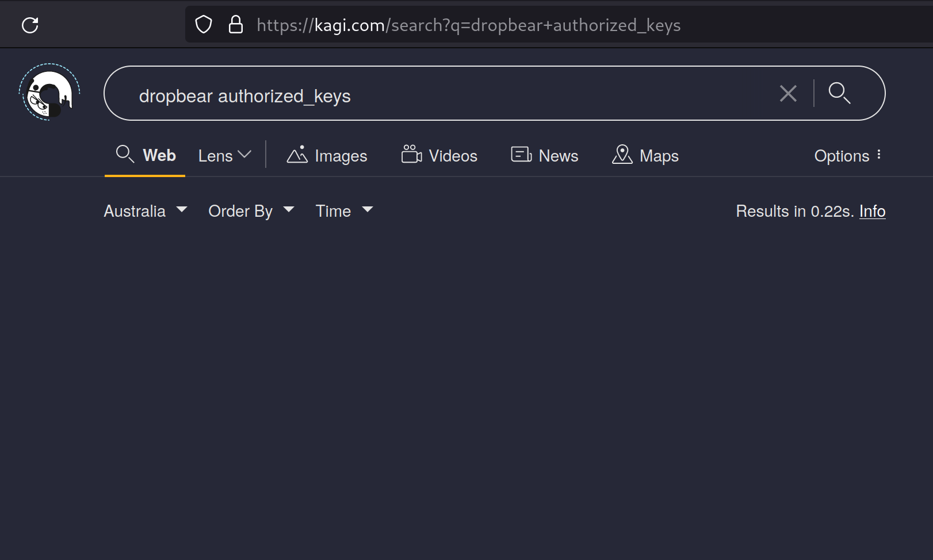Clear the search query with the X icon

(x=788, y=93)
